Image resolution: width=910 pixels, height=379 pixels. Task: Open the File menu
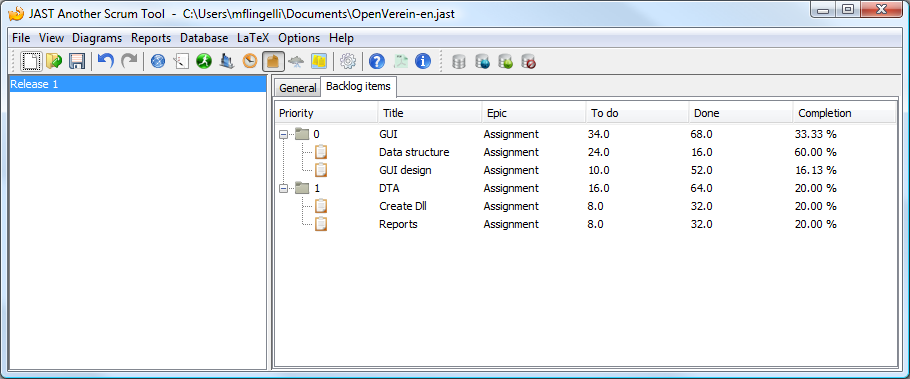[x=21, y=38]
